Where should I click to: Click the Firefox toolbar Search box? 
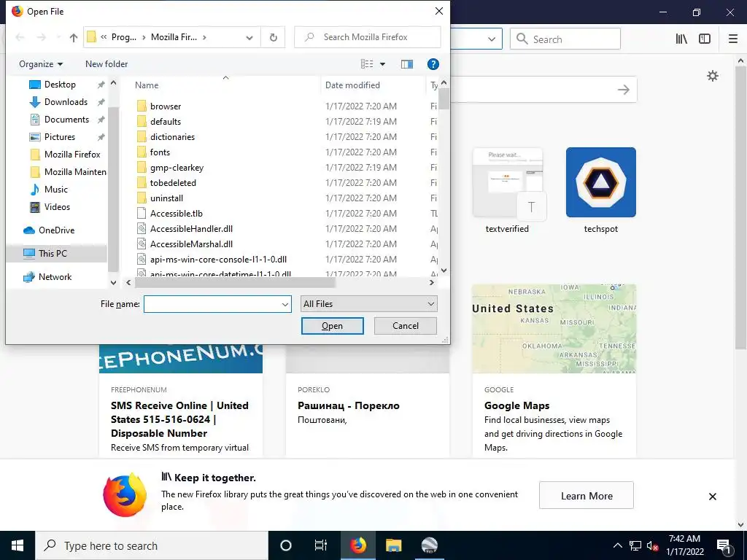[565, 39]
